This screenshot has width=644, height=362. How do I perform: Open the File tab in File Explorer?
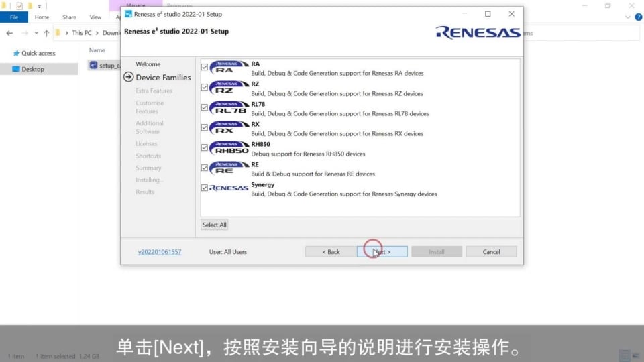14,17
